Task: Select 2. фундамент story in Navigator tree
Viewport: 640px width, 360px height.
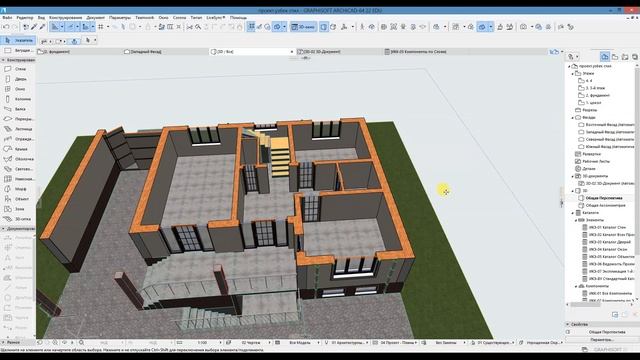Action: click(x=598, y=95)
